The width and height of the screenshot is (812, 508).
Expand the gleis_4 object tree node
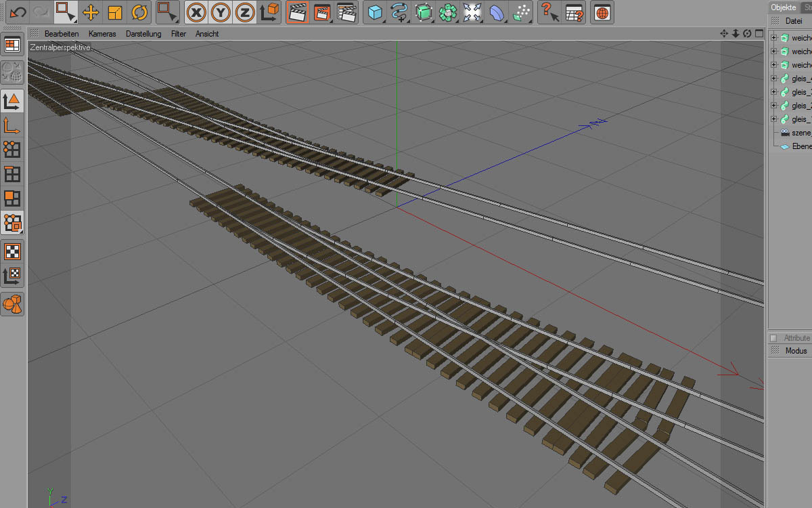[x=774, y=79]
